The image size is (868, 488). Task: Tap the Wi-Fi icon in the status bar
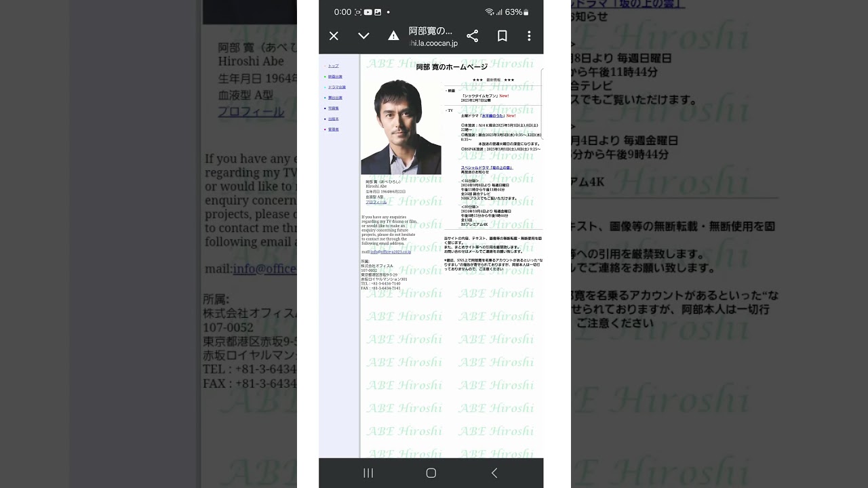click(490, 12)
